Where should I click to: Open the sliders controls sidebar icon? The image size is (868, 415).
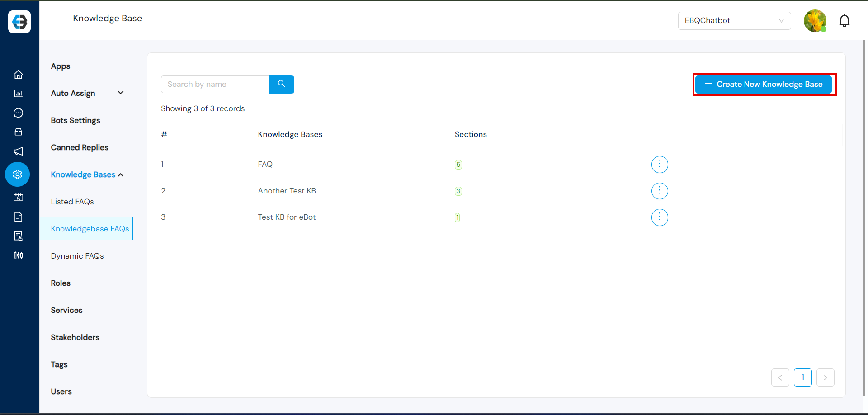[18, 255]
